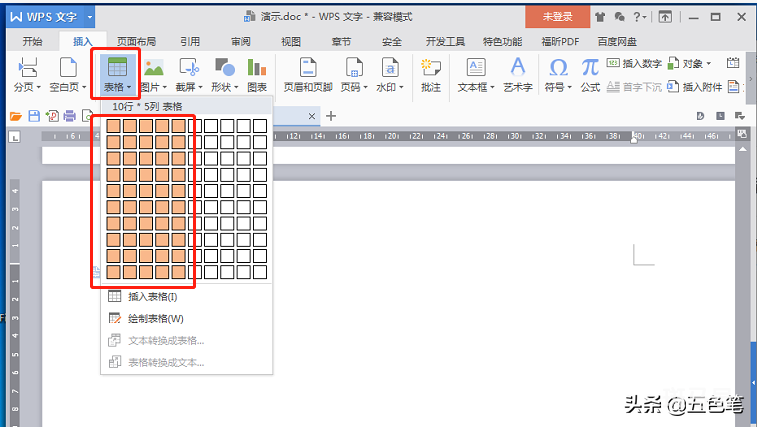Switch to the 福昕PDF tab
Viewport: 757px width, 427px height.
point(560,42)
